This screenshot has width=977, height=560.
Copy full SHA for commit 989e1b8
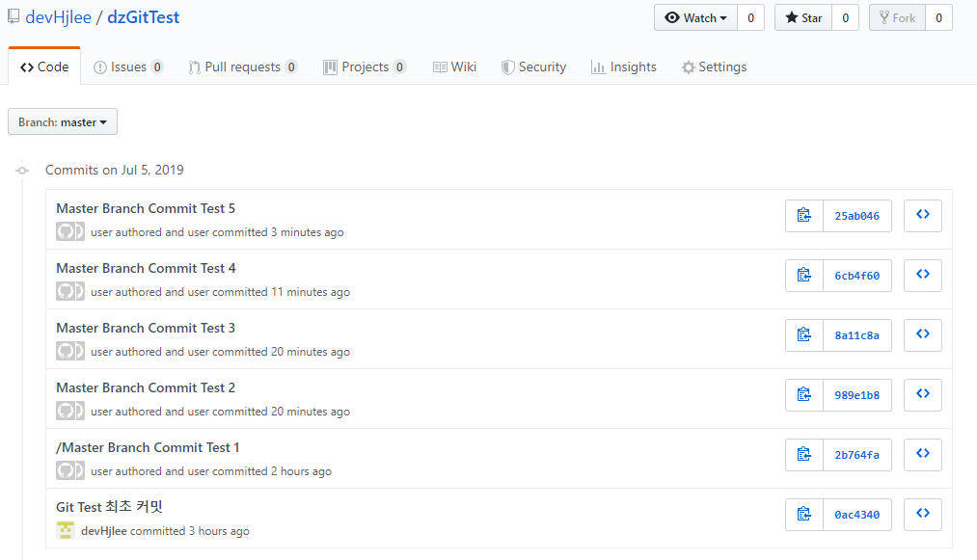[804, 395]
